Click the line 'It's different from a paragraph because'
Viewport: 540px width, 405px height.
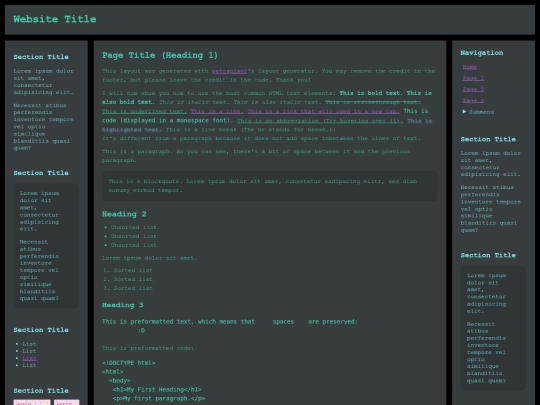tap(261, 138)
